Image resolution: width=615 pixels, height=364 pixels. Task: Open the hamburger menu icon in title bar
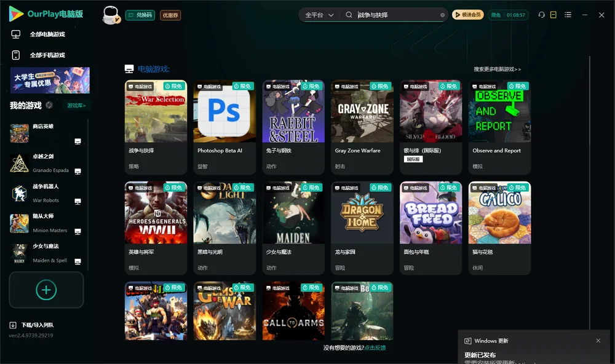pos(568,15)
